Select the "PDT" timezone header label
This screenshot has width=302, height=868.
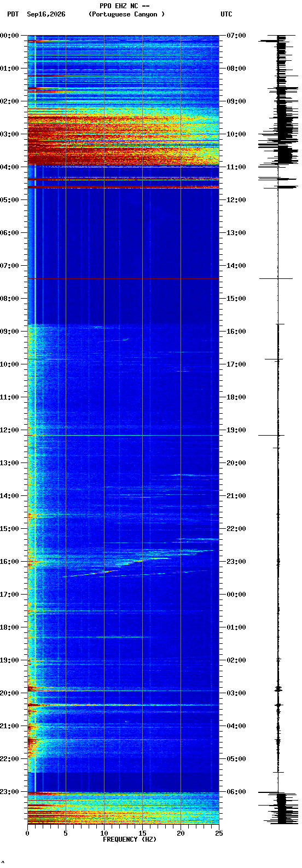[x=13, y=14]
